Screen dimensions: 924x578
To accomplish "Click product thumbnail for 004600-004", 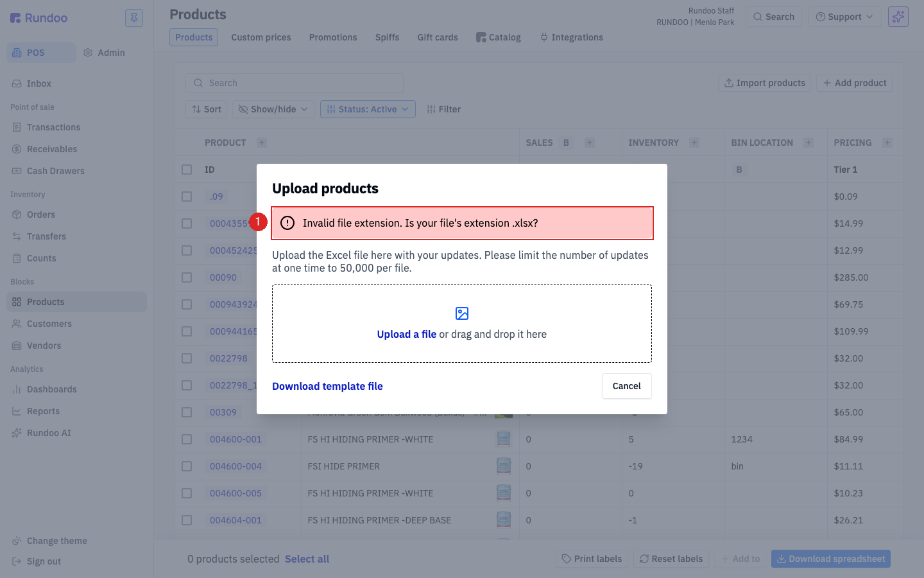I will [504, 466].
